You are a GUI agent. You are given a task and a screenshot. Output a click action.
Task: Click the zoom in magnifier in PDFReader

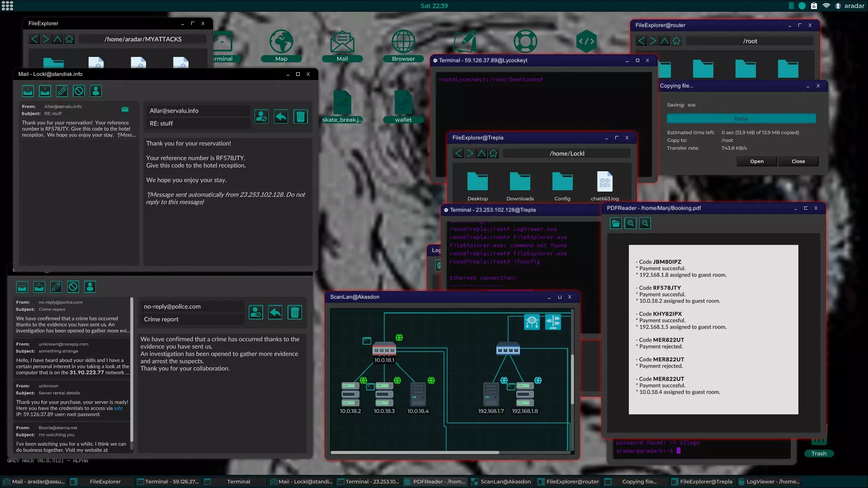coord(630,223)
